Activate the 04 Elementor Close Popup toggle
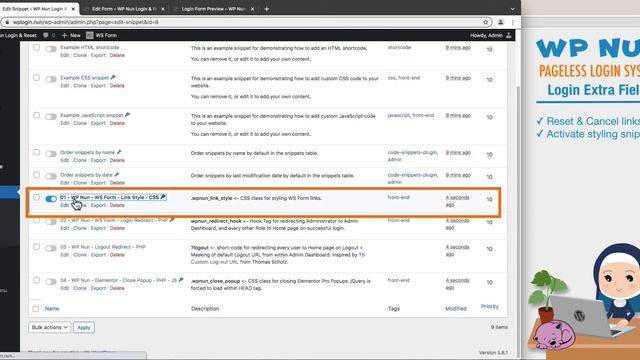Image resolution: width=640 pixels, height=360 pixels. pos(51,282)
